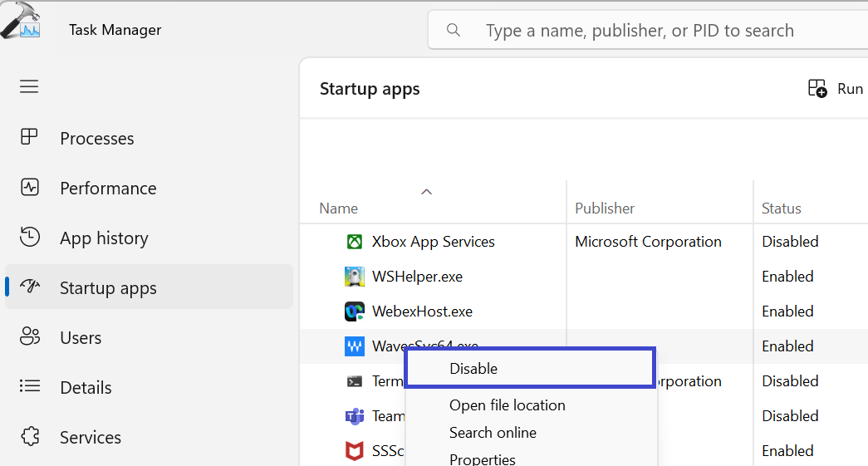868x466 pixels.
Task: Click the search box for name, publisher, PID
Action: (640, 31)
